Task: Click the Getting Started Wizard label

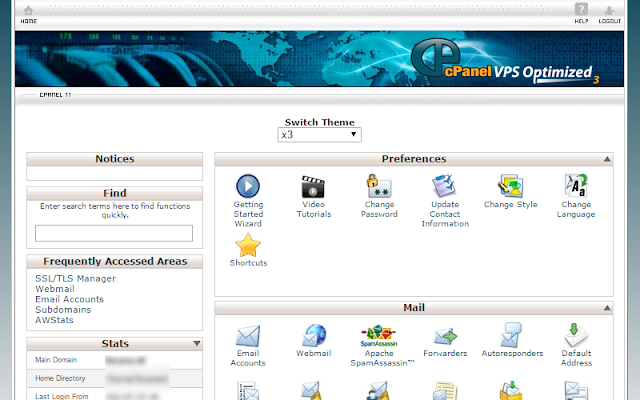Action: tap(248, 214)
